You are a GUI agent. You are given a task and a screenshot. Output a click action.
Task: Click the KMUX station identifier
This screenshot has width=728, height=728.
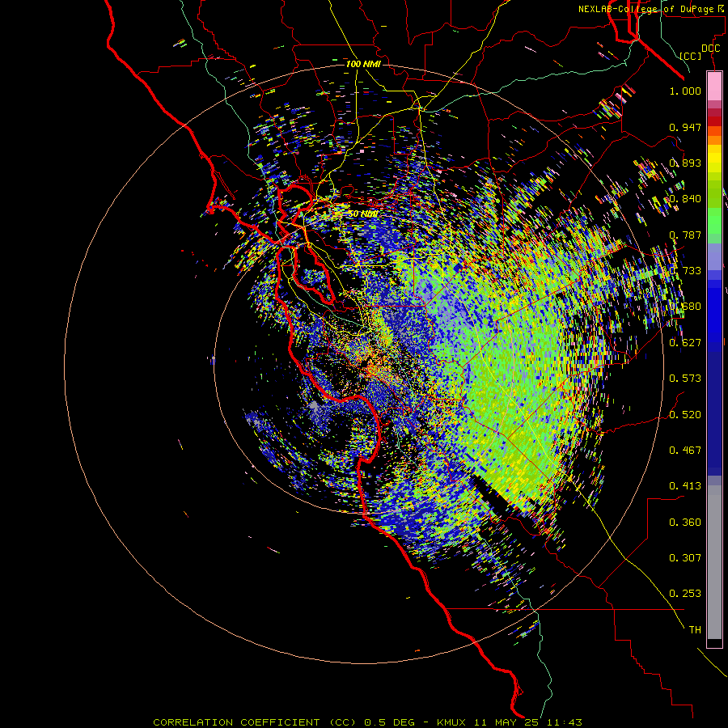[x=451, y=722]
